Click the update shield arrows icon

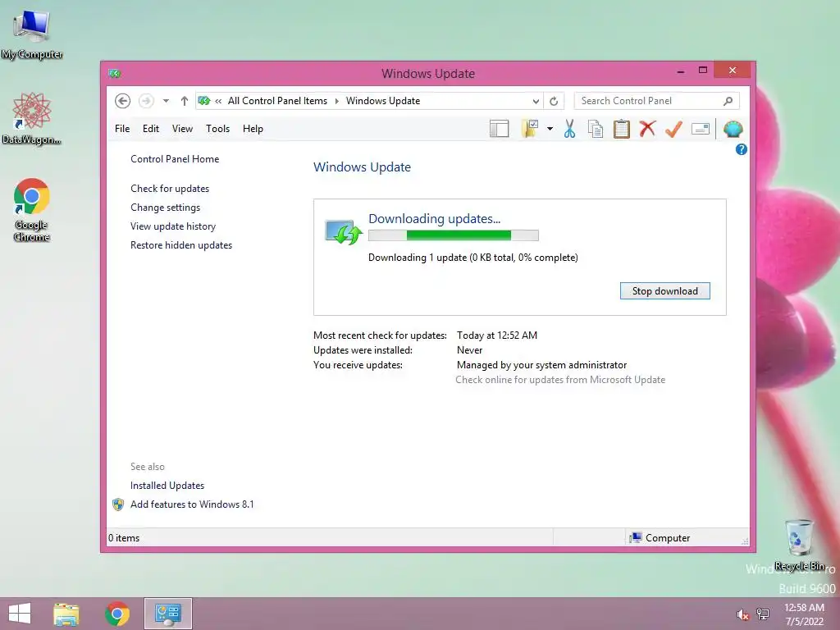[344, 231]
